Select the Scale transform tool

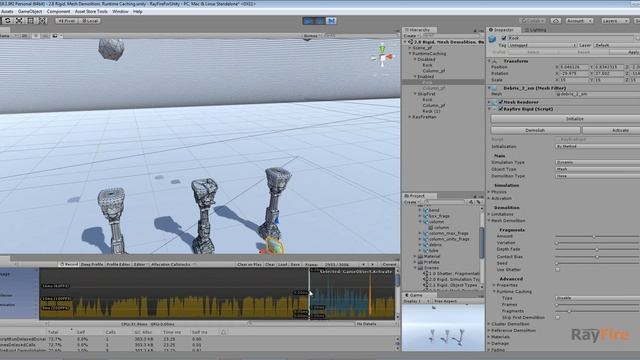[x=19, y=20]
